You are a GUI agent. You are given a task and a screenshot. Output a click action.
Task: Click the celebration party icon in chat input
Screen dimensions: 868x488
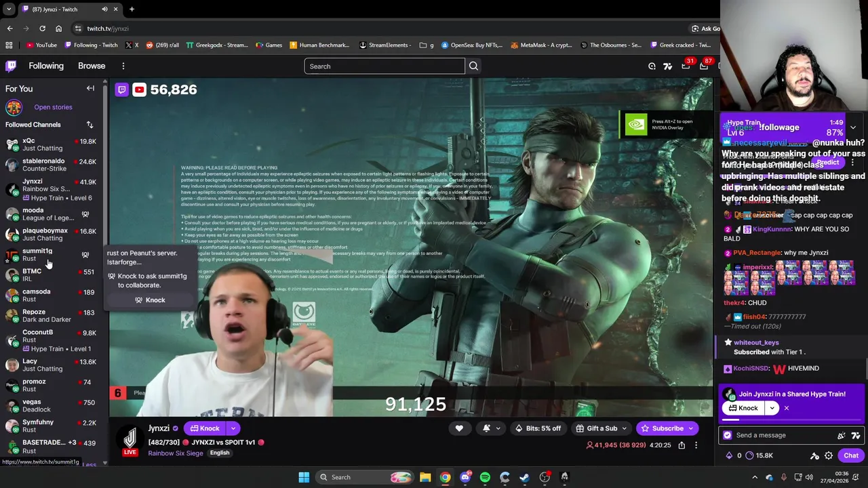tap(842, 435)
